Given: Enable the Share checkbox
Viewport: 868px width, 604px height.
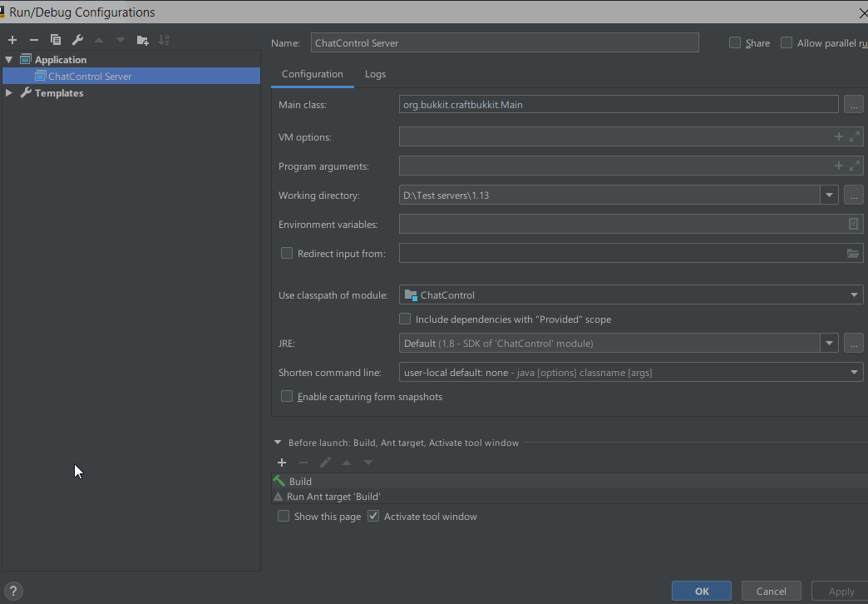Looking at the screenshot, I should tap(735, 43).
